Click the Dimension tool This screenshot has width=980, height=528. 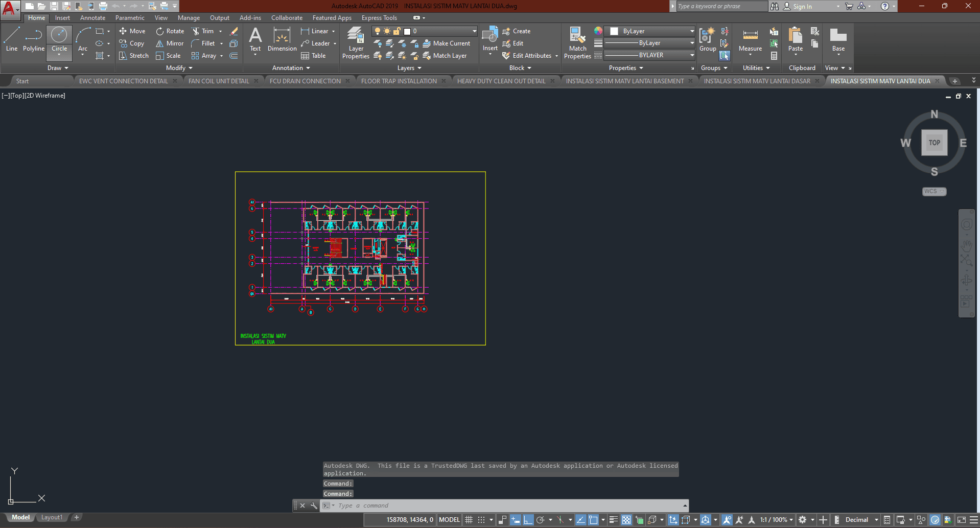282,40
